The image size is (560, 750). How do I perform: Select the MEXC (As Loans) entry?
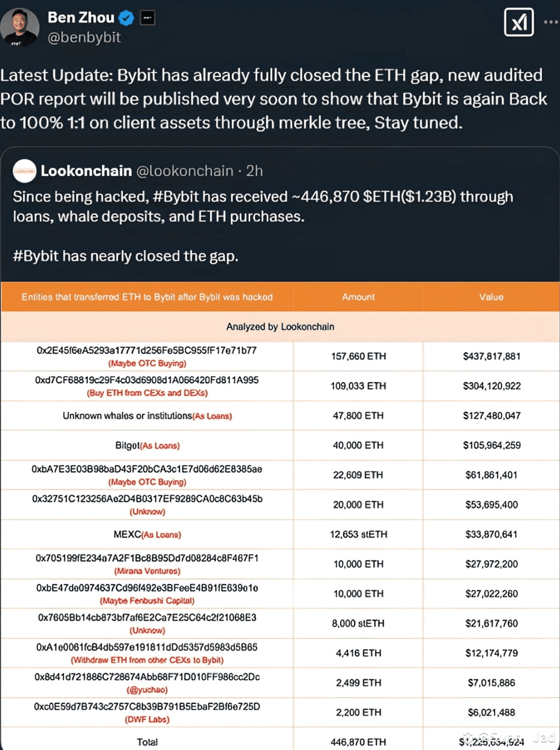coord(147,534)
